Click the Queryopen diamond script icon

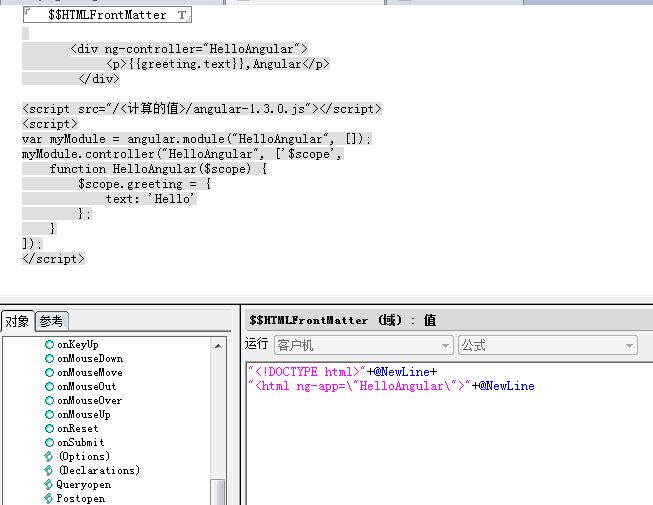click(49, 485)
